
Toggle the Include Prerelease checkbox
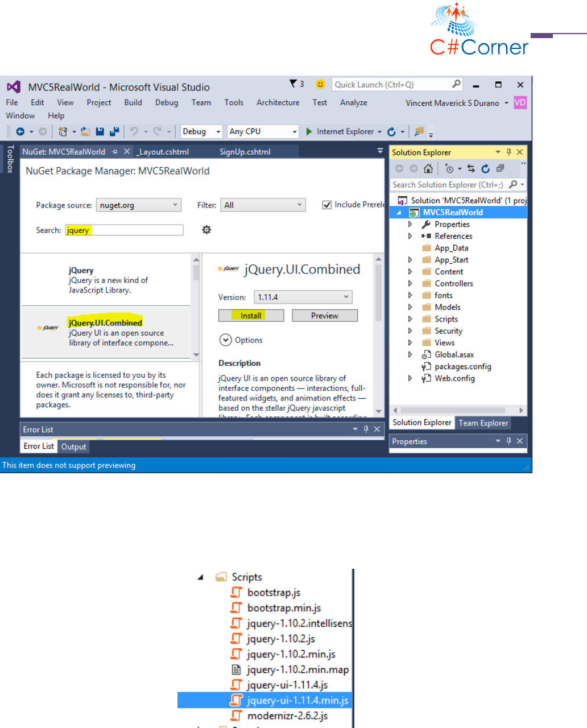pyautogui.click(x=327, y=205)
